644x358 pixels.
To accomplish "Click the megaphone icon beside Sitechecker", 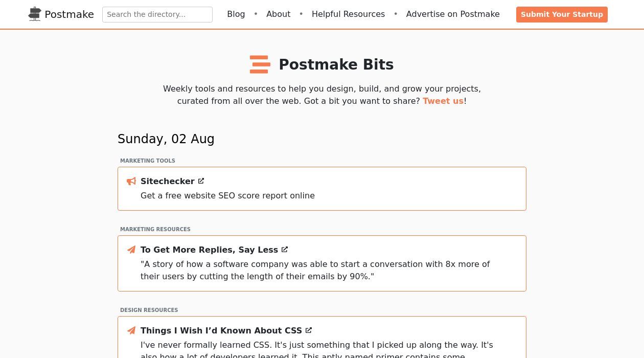I will click(x=131, y=181).
